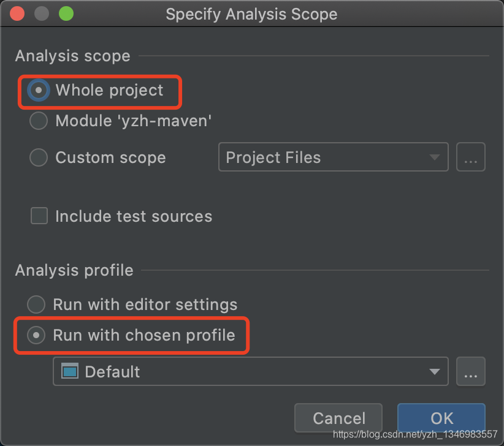This screenshot has height=446, width=504.
Task: Click the Default profile window icon
Action: click(x=71, y=371)
